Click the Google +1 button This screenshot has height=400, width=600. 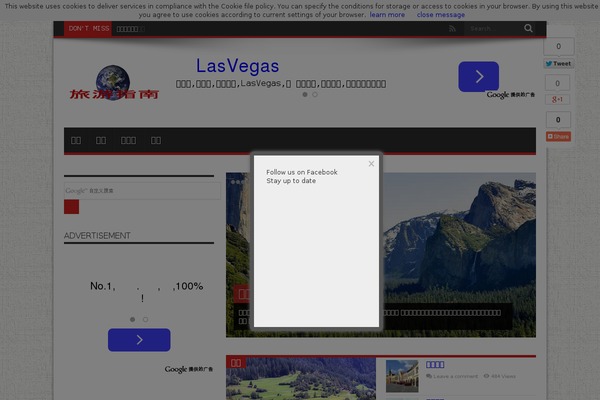(558, 100)
